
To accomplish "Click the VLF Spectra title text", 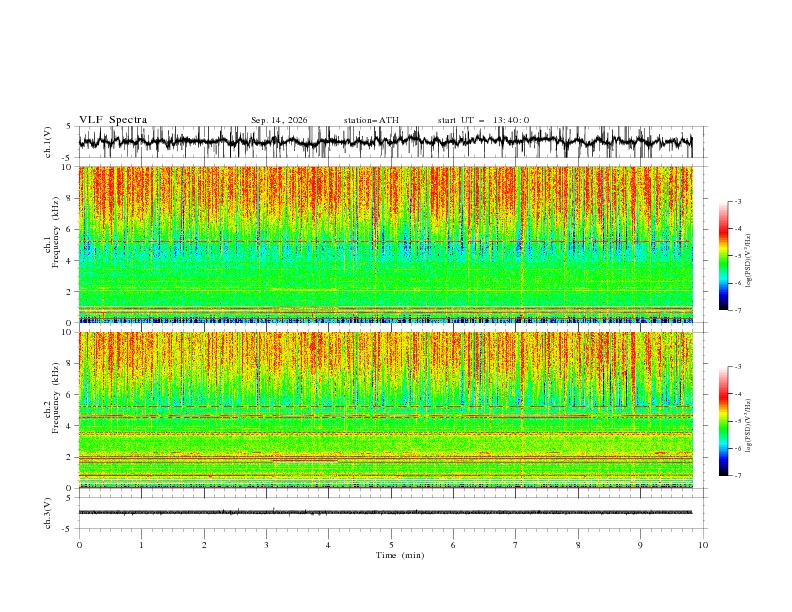I will (113, 120).
